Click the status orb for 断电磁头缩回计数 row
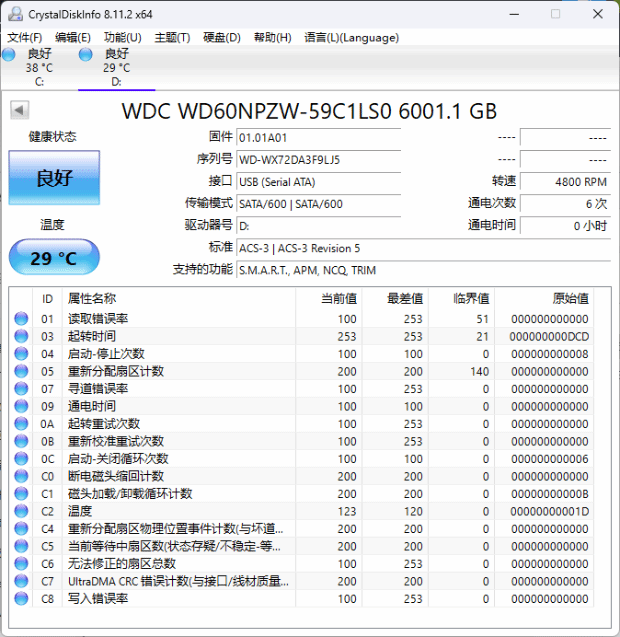Image resolution: width=620 pixels, height=637 pixels. 21,476
